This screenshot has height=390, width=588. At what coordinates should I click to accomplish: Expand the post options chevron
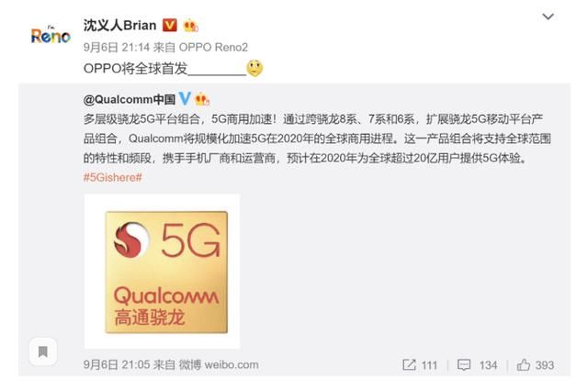[x=548, y=17]
